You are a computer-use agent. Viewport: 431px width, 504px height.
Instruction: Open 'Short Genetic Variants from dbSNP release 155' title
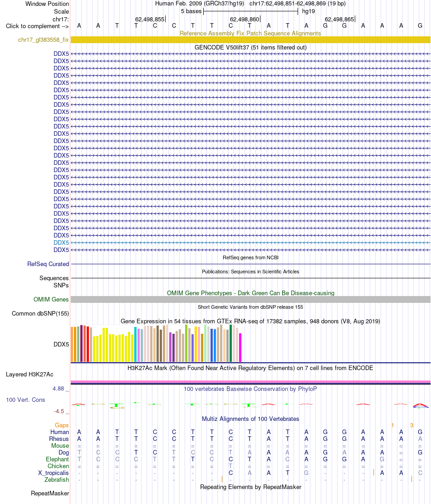(x=250, y=307)
